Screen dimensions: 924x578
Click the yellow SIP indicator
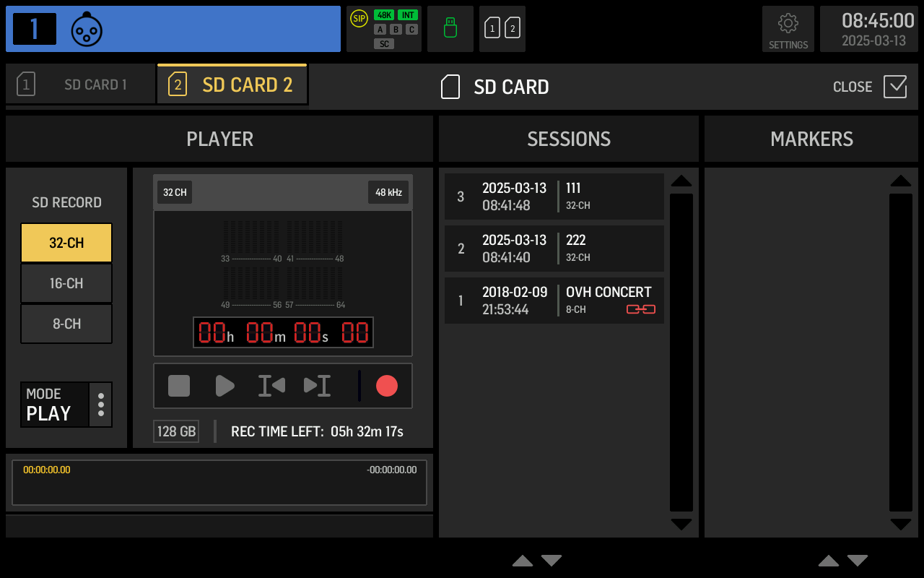point(359,19)
